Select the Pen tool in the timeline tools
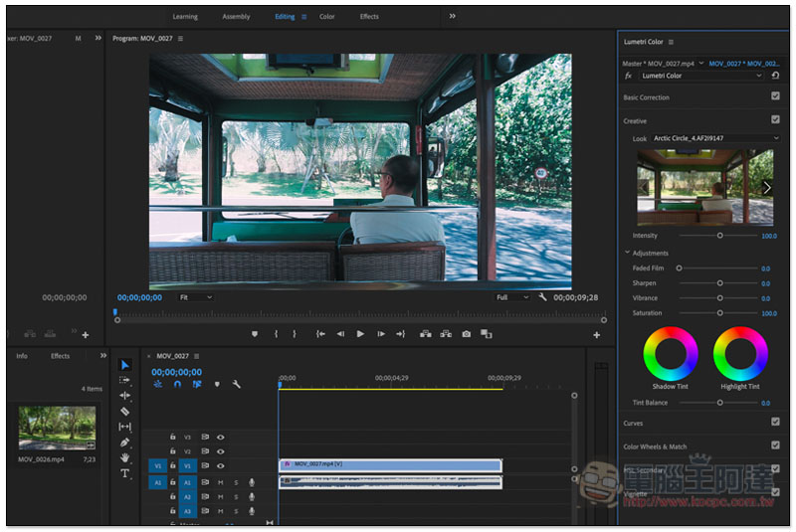Screen dimensions: 796x532 pos(125,443)
